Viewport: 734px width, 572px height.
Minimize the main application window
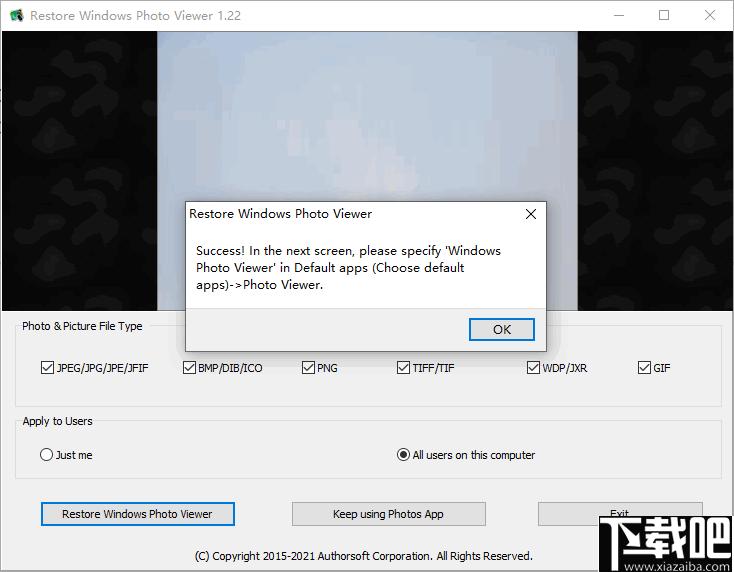pos(619,15)
